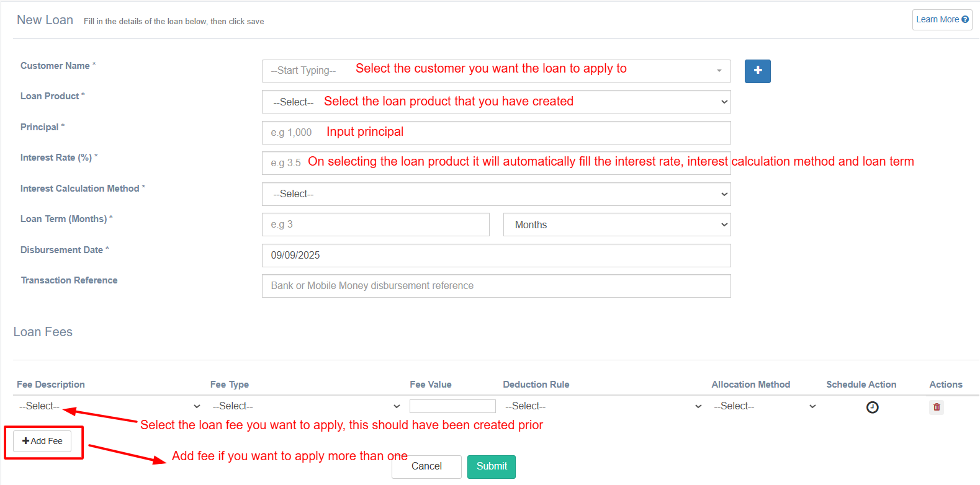Viewport: 980px width, 485px height.
Task: Click the Disbursement Date field
Action: (496, 256)
